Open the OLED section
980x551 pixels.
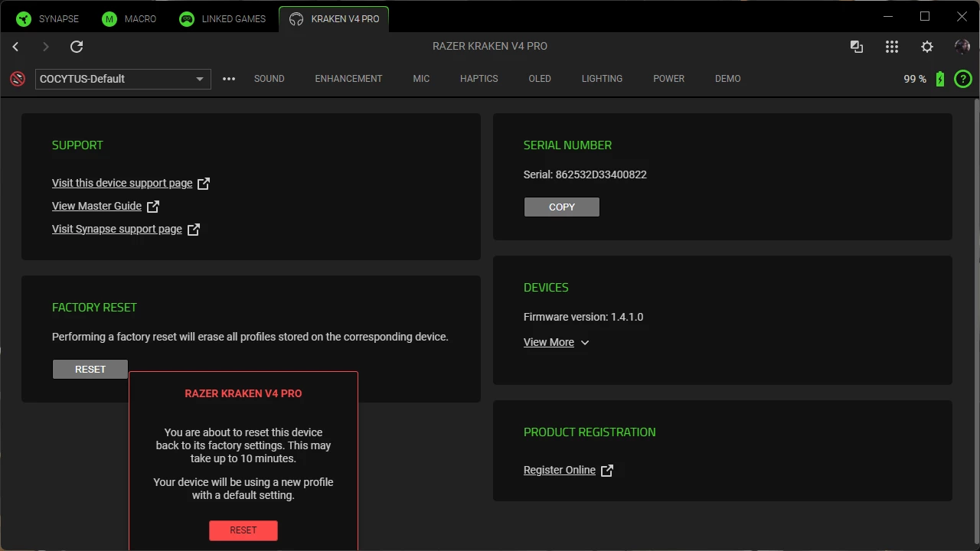540,79
